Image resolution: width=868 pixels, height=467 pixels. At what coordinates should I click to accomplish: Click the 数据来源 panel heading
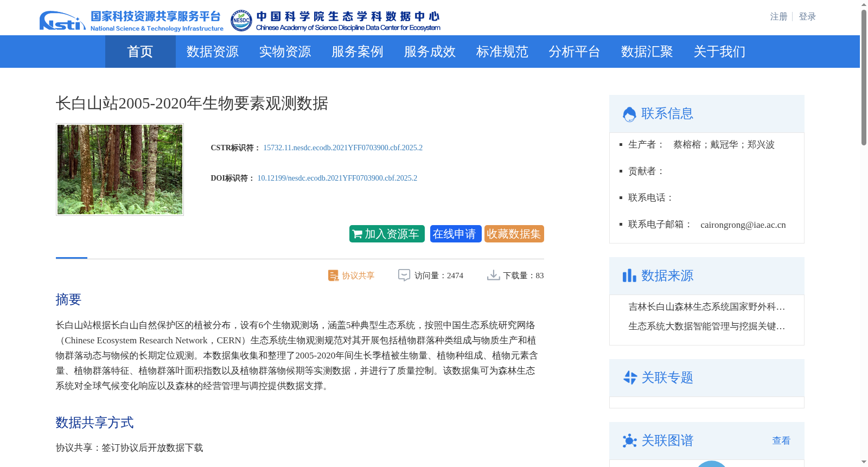point(667,276)
